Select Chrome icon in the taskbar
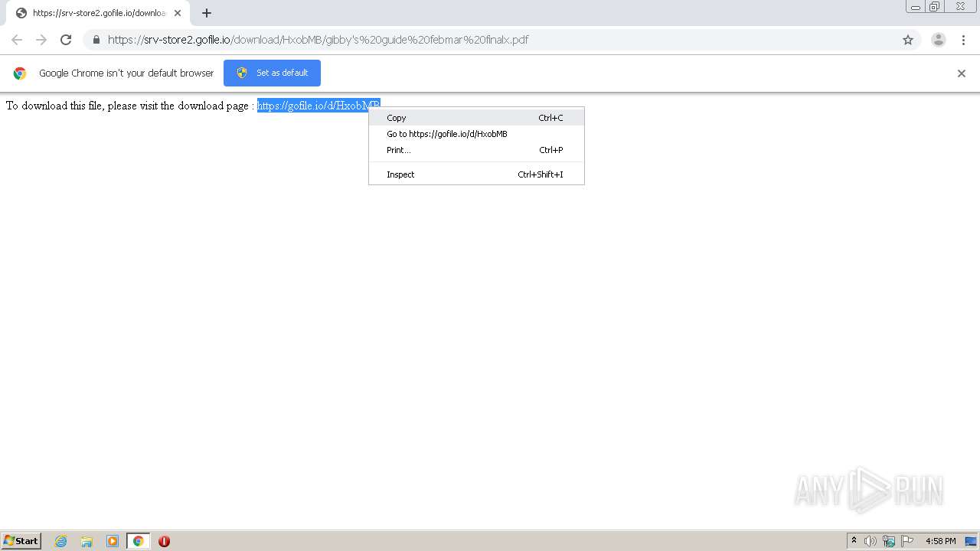Viewport: 980px width, 551px height. click(x=138, y=541)
